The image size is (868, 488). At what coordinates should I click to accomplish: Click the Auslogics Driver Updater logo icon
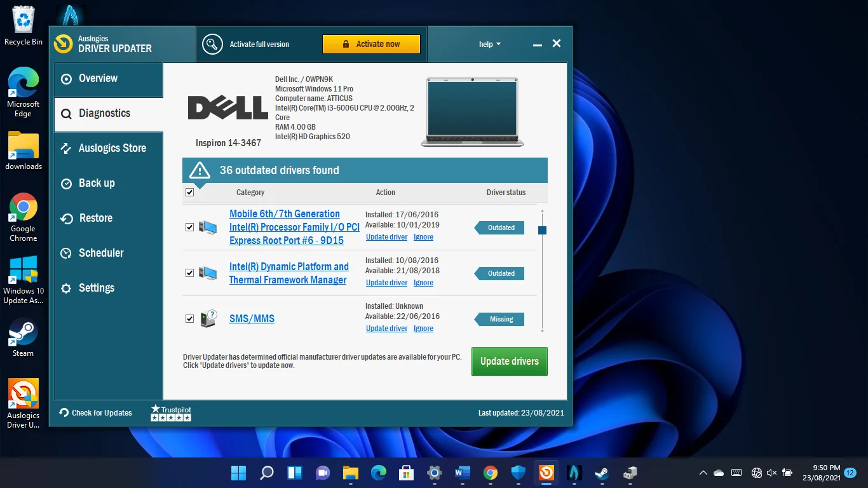(x=63, y=44)
